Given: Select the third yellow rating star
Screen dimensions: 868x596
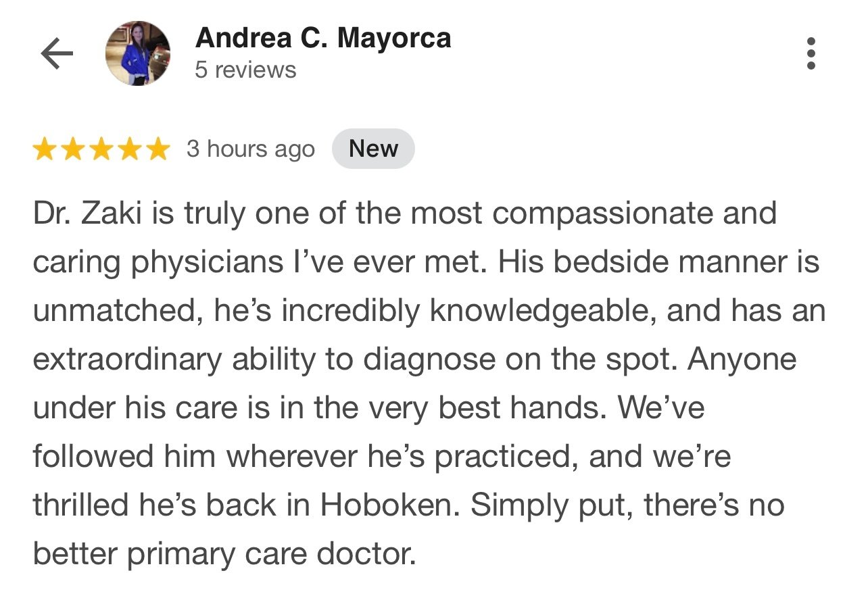Looking at the screenshot, I should point(101,149).
